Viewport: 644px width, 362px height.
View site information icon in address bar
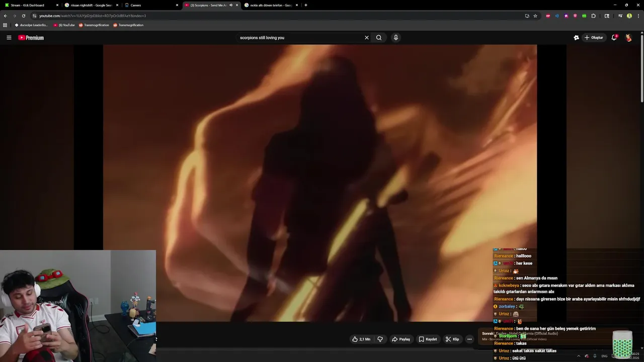tap(34, 16)
